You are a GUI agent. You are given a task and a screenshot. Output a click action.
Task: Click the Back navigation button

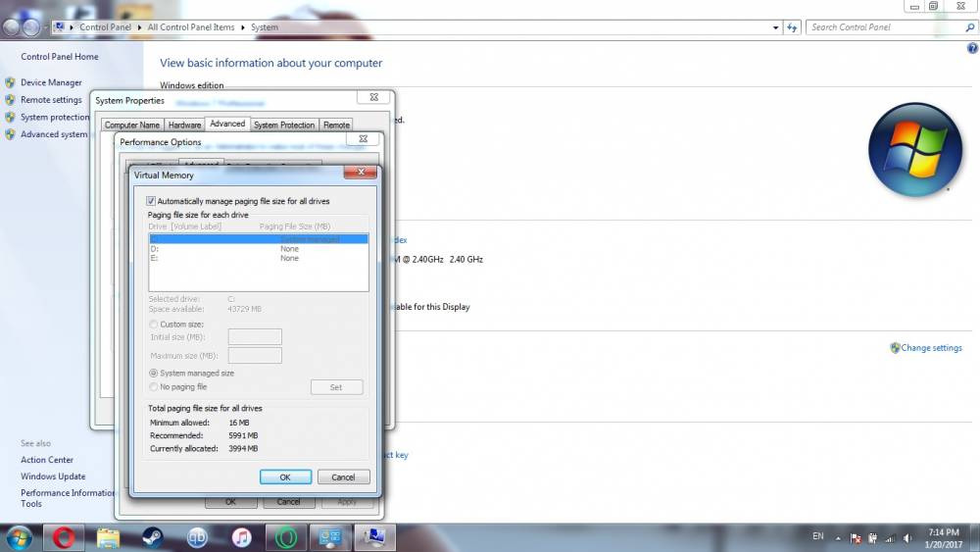11,27
